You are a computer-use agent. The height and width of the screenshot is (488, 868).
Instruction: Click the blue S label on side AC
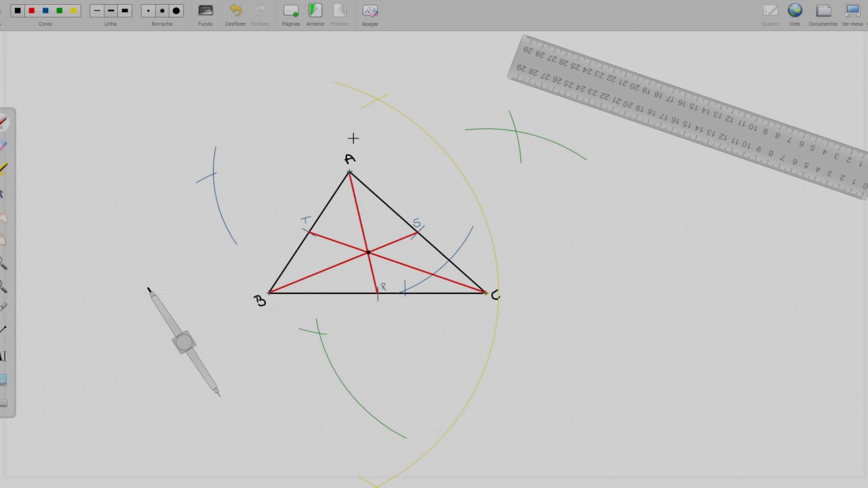[x=416, y=223]
